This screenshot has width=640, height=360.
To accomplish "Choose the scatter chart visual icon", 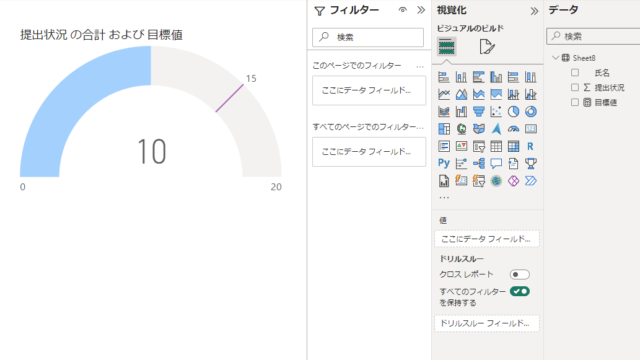I will tap(496, 111).
